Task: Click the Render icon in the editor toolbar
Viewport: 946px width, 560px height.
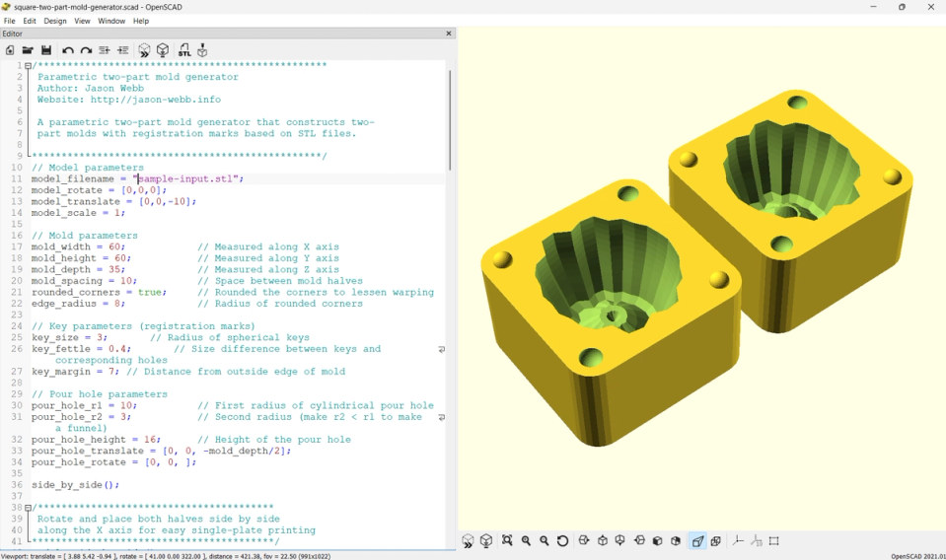Action: tap(163, 50)
